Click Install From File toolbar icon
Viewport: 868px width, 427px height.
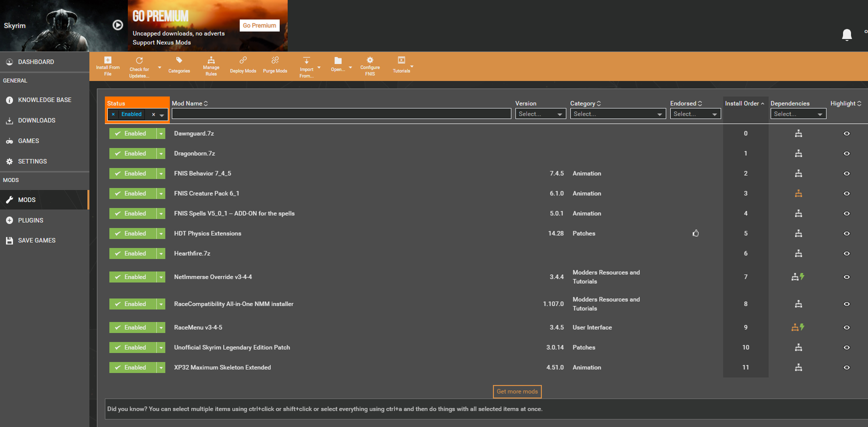click(x=108, y=66)
